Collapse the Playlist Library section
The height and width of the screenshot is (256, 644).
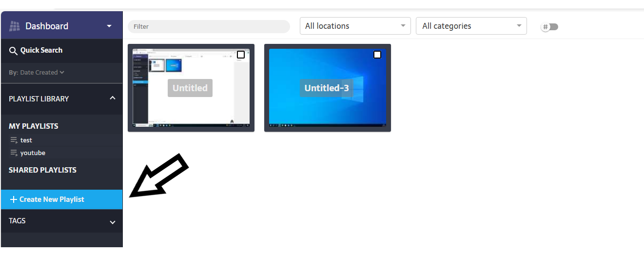[x=113, y=98]
